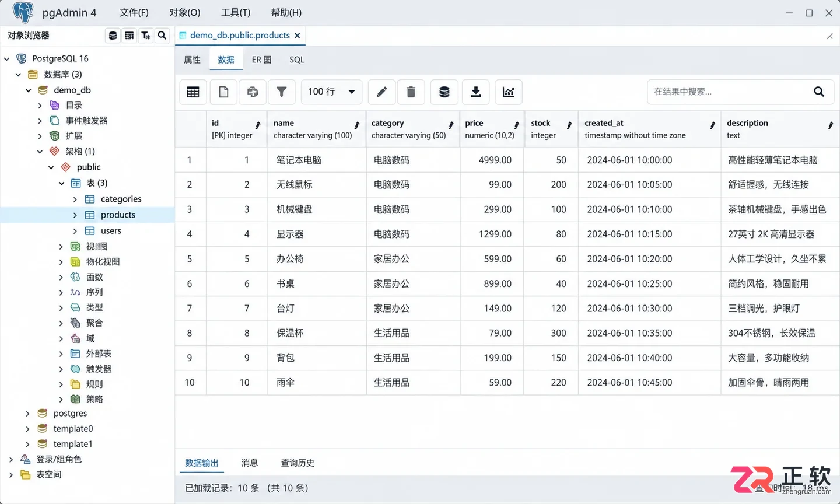Click the edit pencil on description column header
Viewport: 840px width, 504px height.
831,125
